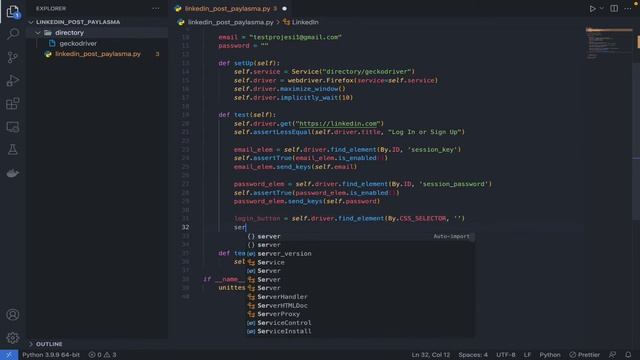
Task: Click on 'session_password' string in code
Action: point(454,184)
